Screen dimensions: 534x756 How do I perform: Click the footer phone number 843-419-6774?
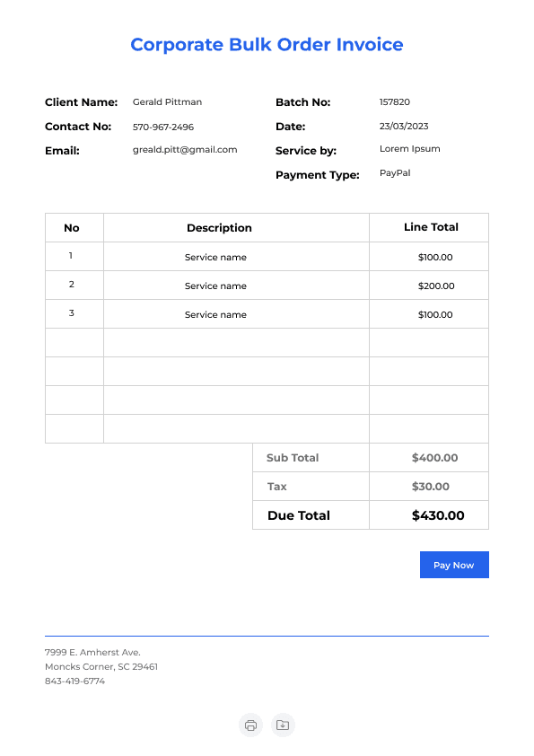74,681
